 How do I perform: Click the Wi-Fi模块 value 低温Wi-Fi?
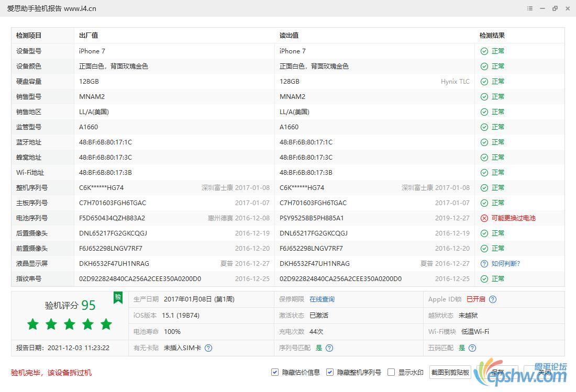click(x=475, y=332)
